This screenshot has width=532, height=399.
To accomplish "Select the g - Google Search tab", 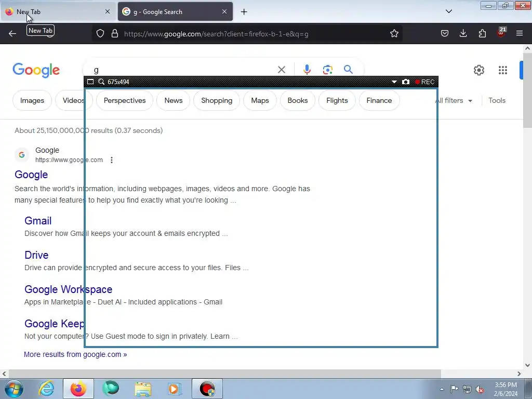I will [x=175, y=11].
